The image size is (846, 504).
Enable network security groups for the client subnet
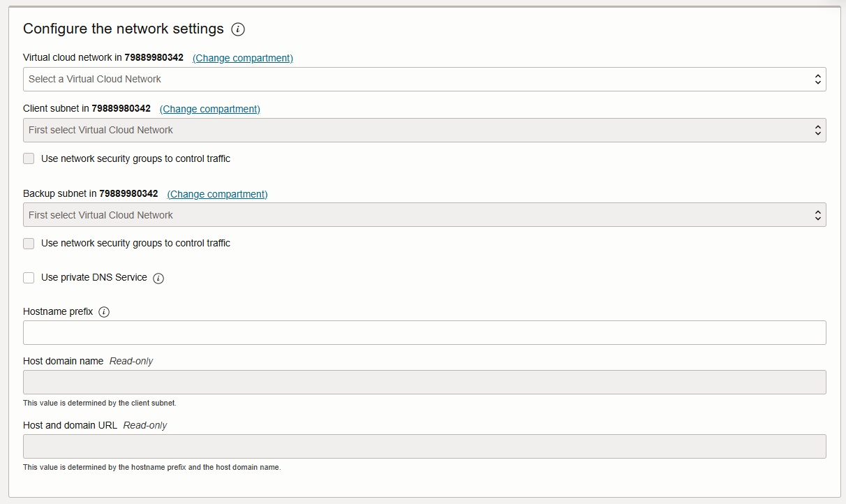click(29, 158)
